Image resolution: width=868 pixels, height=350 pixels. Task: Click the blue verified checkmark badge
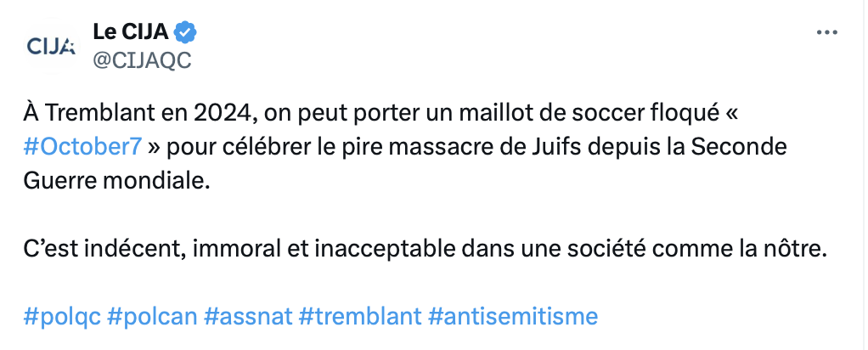pyautogui.click(x=185, y=32)
